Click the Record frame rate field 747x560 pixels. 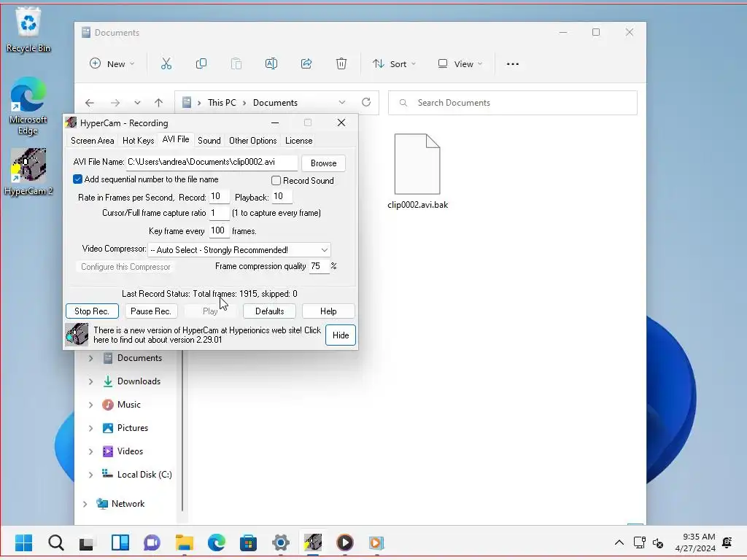point(219,197)
